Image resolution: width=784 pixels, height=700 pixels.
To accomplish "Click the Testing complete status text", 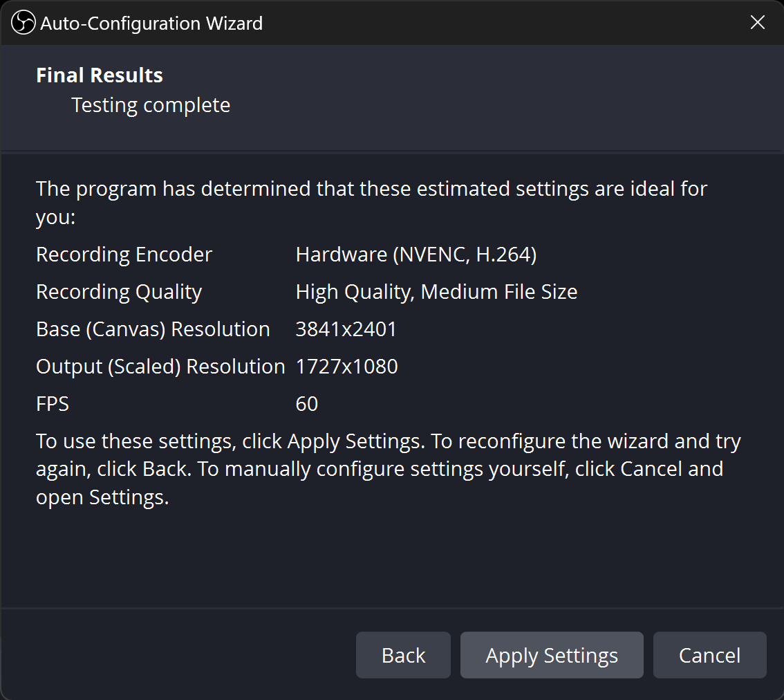I will [151, 105].
